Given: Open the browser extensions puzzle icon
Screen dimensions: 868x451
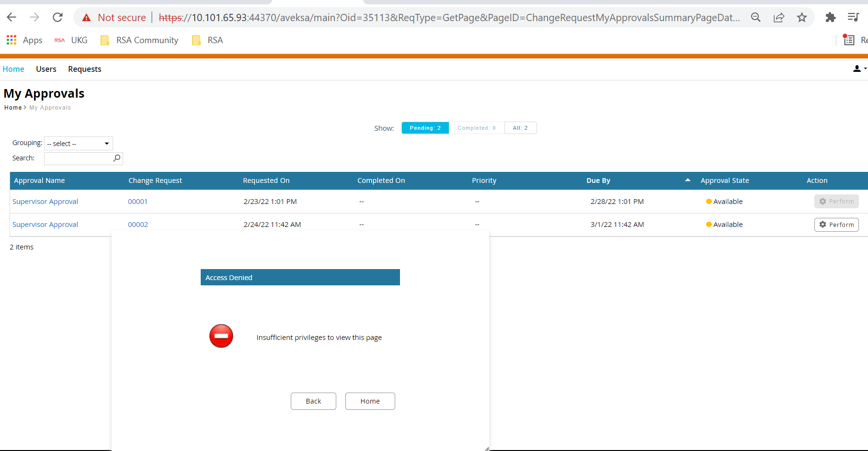Looking at the screenshot, I should (831, 17).
